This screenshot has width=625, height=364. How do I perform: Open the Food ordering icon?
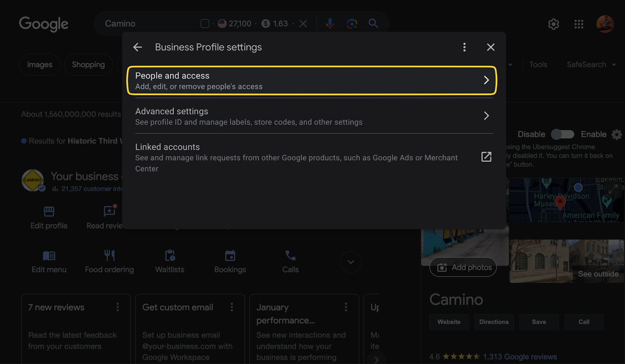pos(109,256)
